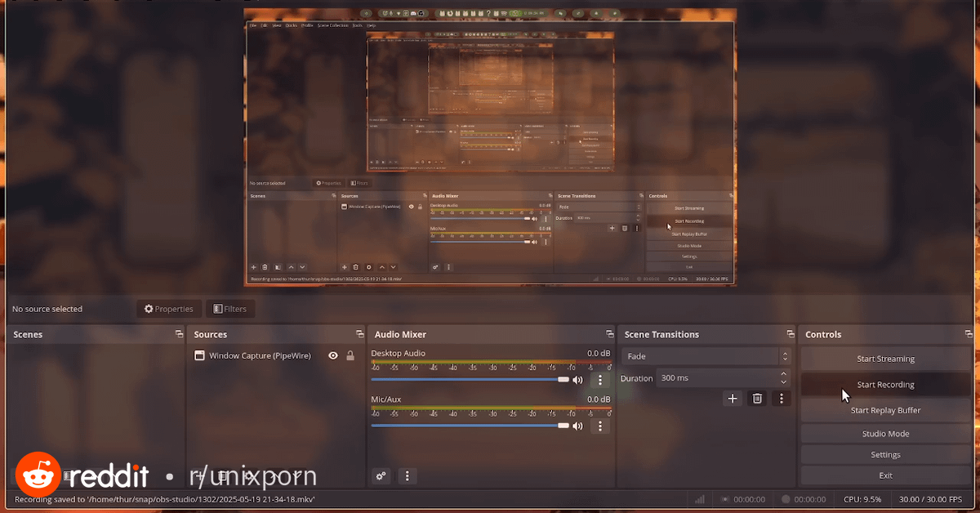Screen dimensions: 980x513
Task: Open the source Filters dialog
Action: tap(229, 309)
